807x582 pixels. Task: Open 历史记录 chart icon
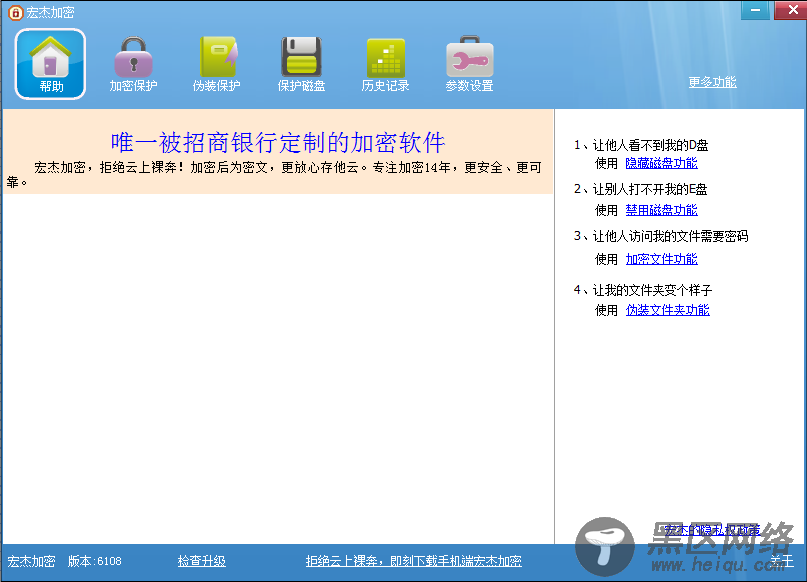pos(385,64)
